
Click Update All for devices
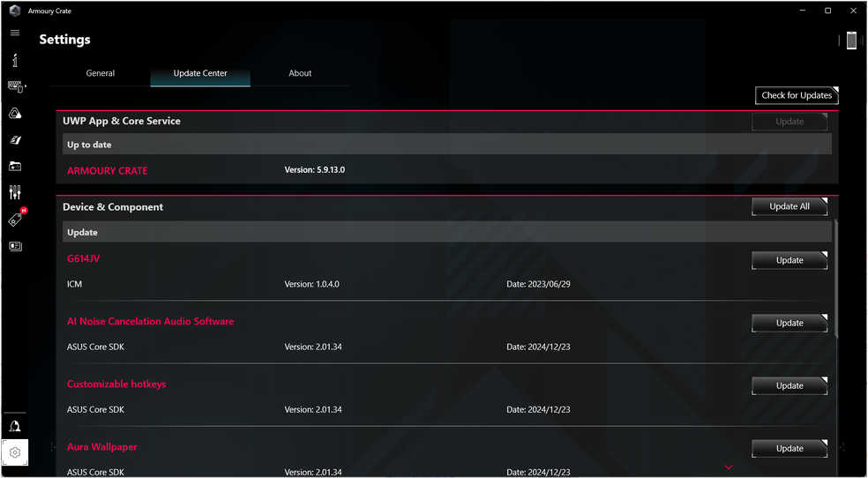pos(789,206)
